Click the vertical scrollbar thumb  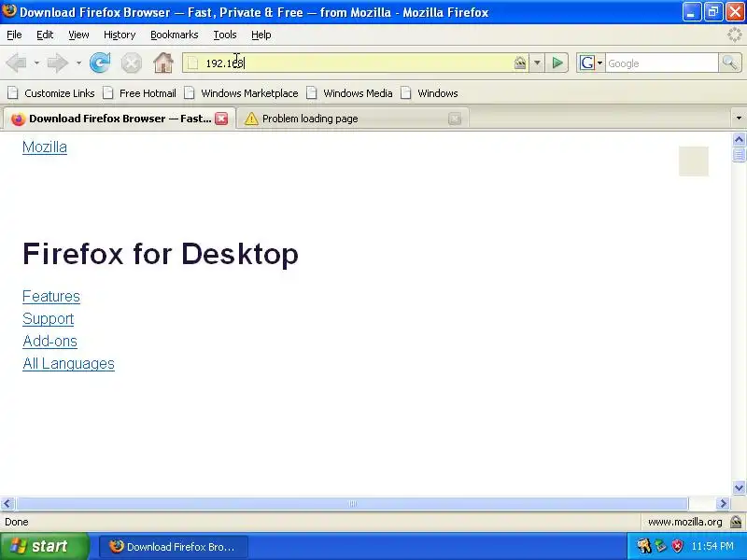(739, 155)
